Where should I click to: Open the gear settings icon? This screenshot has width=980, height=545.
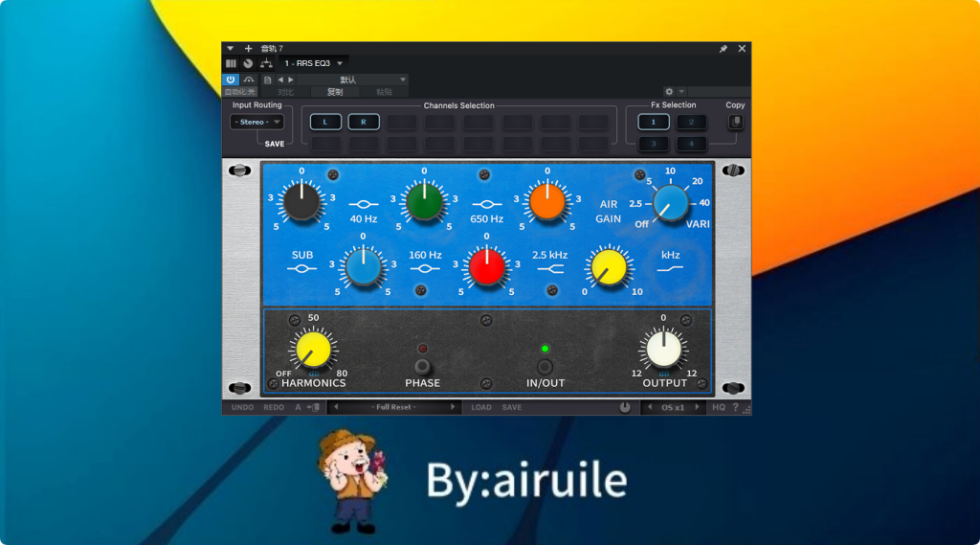click(x=669, y=91)
